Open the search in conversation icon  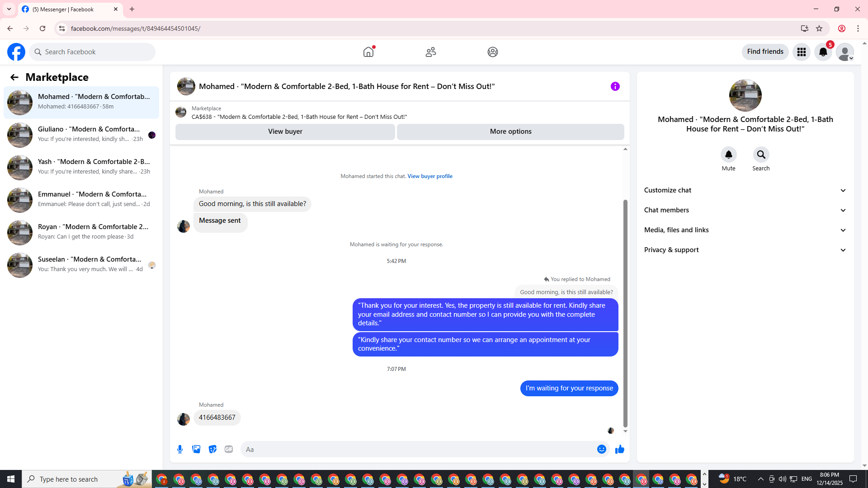(761, 155)
